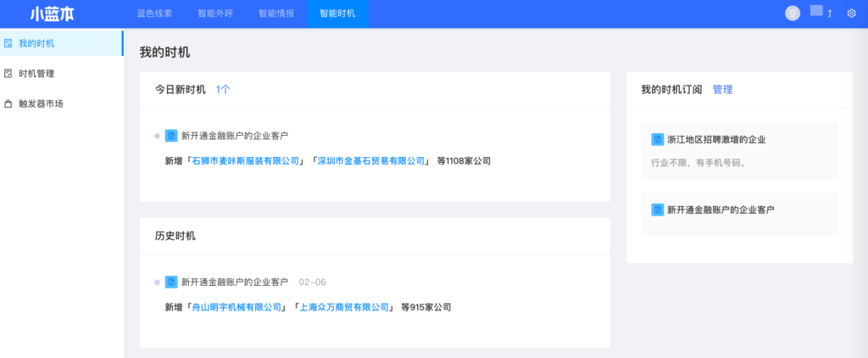Select the 智能时机 tab
868x358 pixels.
[337, 14]
